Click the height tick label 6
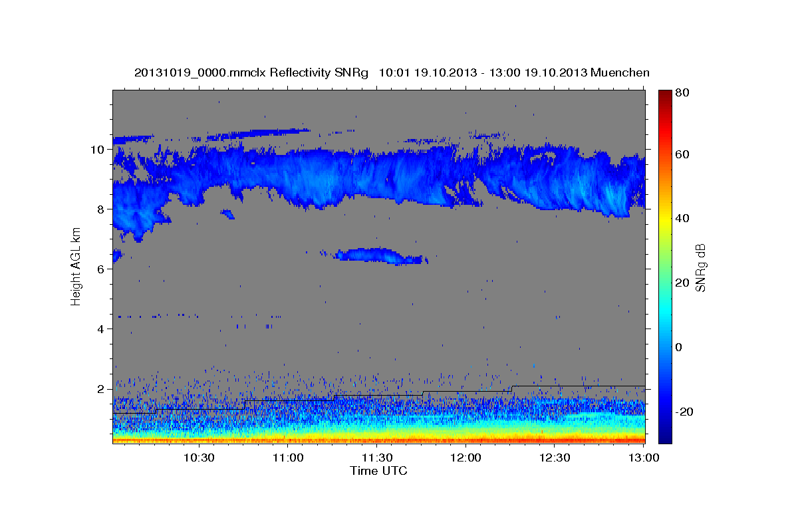The image size is (798, 532). [x=102, y=269]
